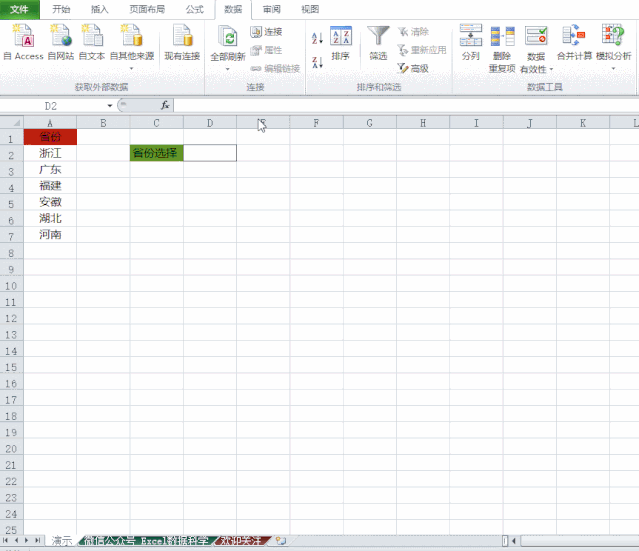Image resolution: width=639 pixels, height=551 pixels.
Task: Click into the formula bar
Action: [x=406, y=106]
